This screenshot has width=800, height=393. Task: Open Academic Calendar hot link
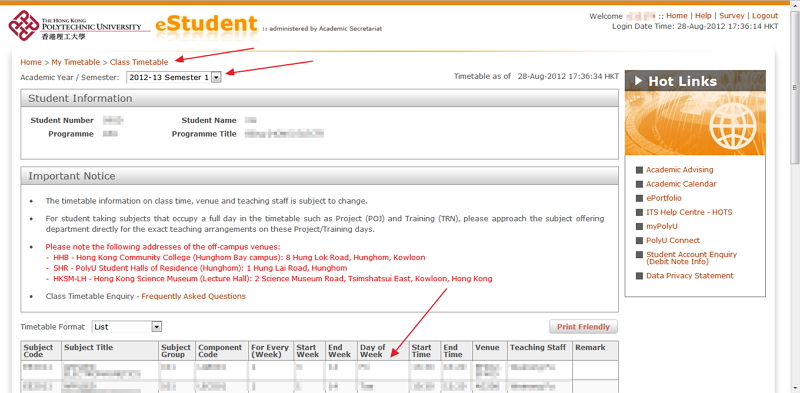(681, 184)
